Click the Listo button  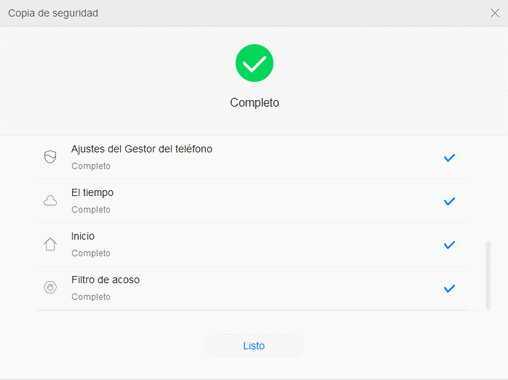pyautogui.click(x=254, y=346)
